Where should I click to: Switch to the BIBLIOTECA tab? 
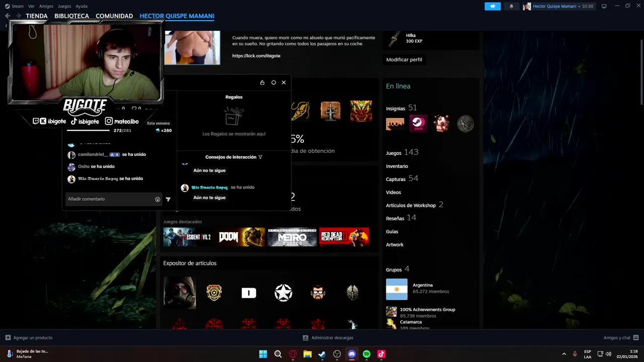(x=71, y=16)
